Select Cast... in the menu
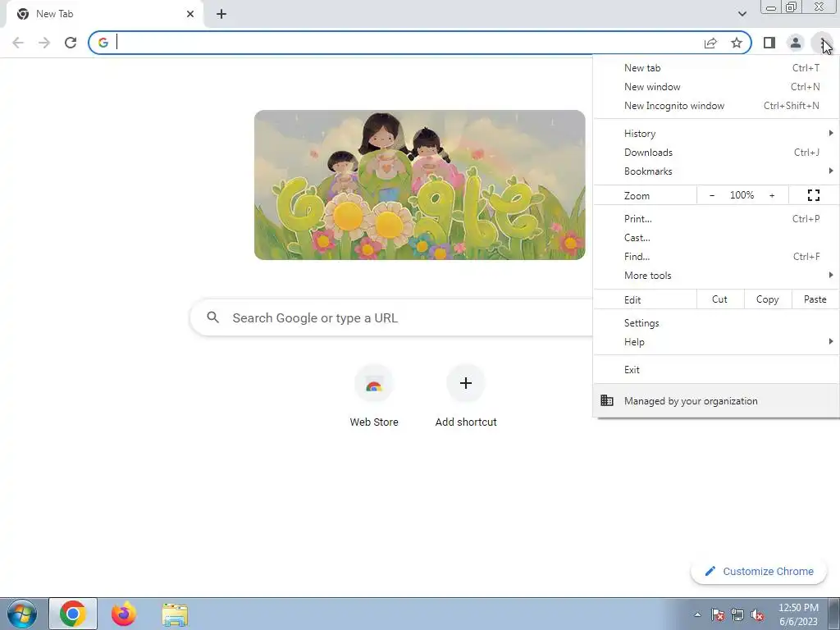840x630 pixels. coord(716,237)
